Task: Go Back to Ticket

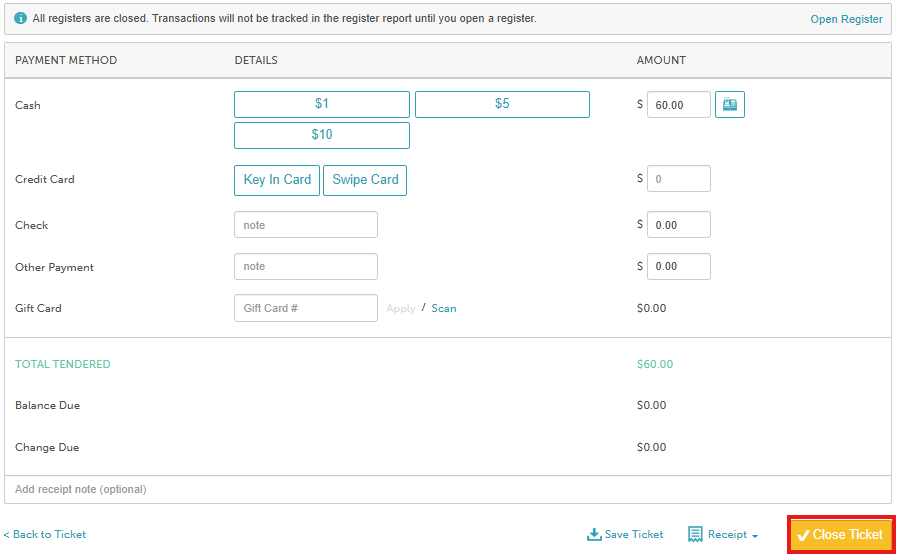Action: [45, 535]
